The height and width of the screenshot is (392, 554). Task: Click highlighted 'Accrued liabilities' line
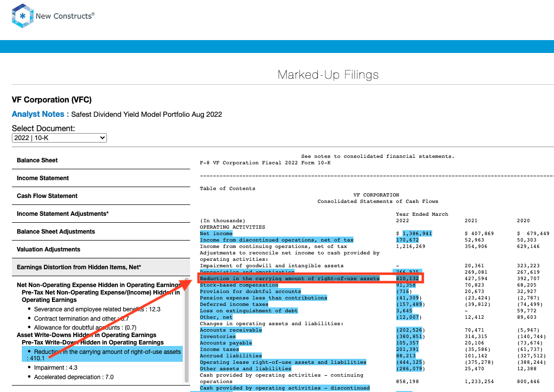click(x=231, y=356)
